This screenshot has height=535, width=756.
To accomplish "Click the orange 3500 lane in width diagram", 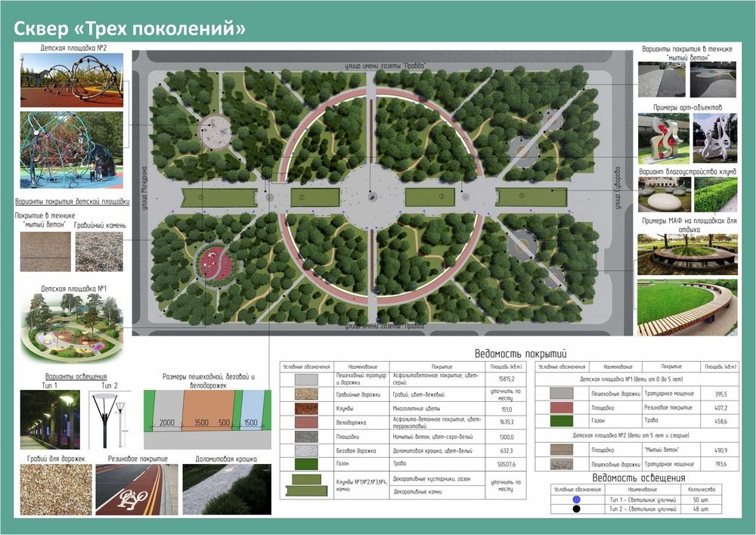I will point(200,423).
